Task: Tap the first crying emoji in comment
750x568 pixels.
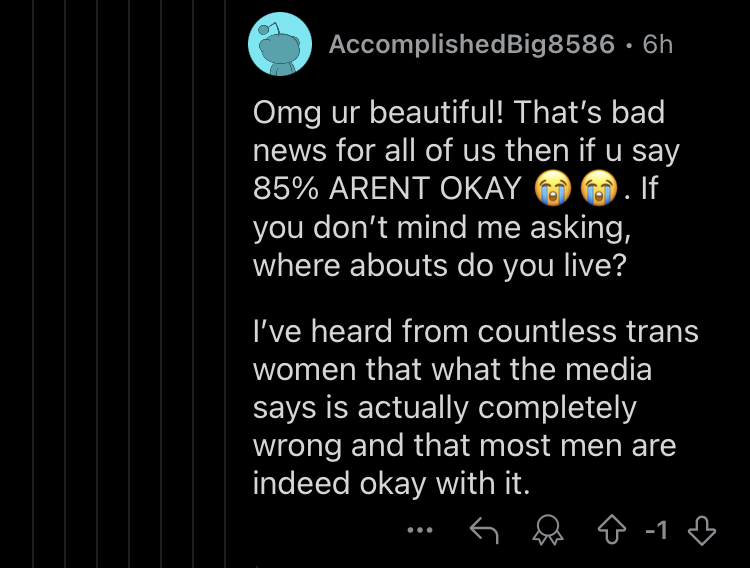Action: click(x=552, y=188)
